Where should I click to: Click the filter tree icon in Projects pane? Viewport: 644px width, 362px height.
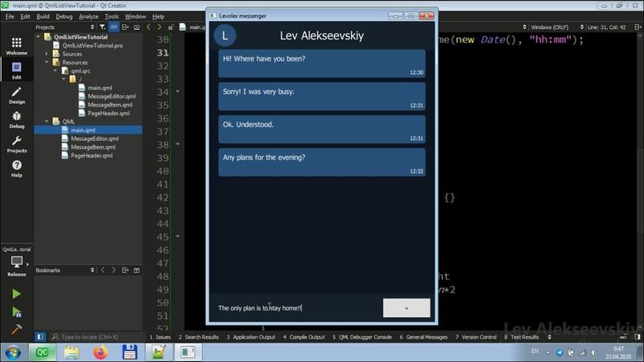[x=102, y=27]
